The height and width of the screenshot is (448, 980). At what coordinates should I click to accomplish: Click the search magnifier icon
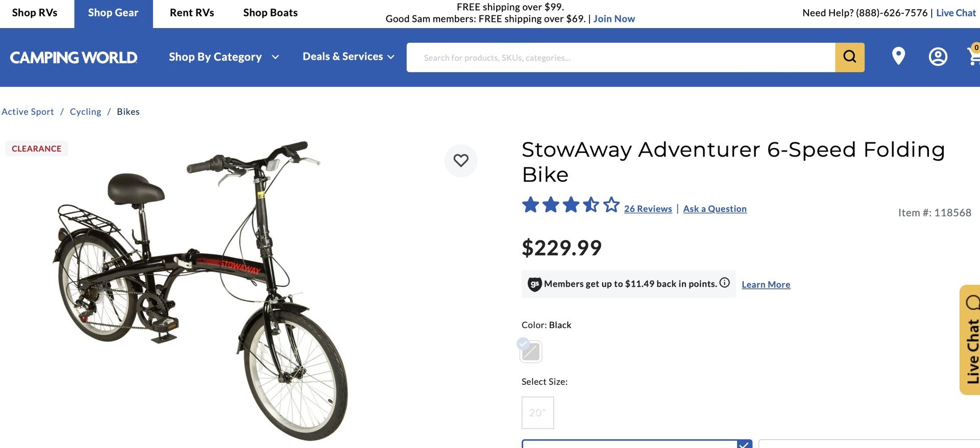(849, 57)
